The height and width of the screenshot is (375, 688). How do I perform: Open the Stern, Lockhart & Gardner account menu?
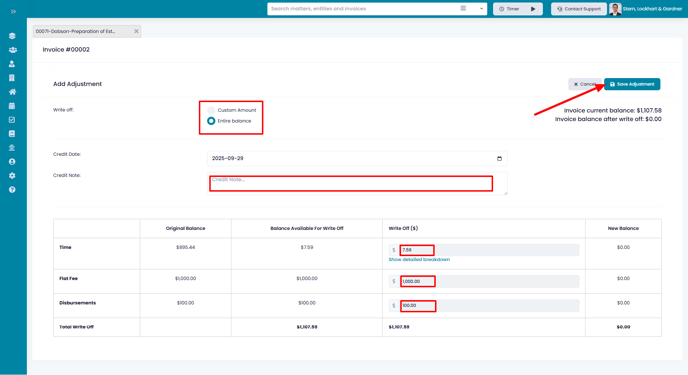(x=647, y=9)
